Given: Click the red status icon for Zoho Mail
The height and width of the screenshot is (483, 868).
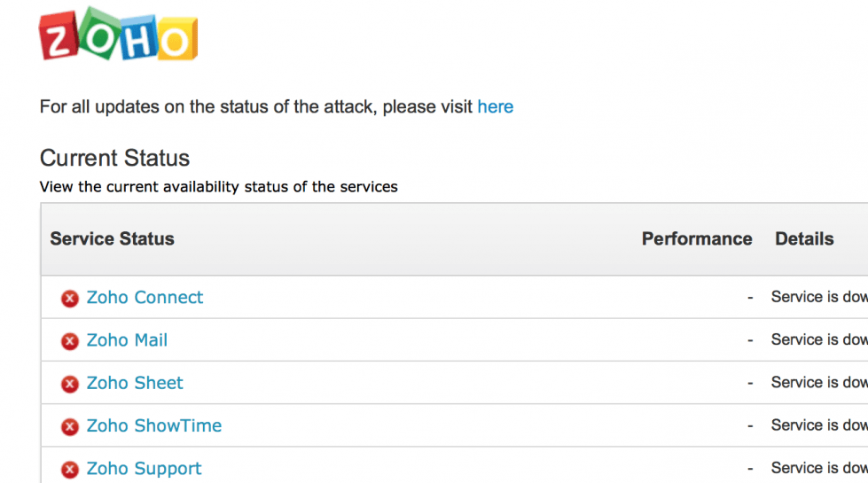Looking at the screenshot, I should (70, 341).
